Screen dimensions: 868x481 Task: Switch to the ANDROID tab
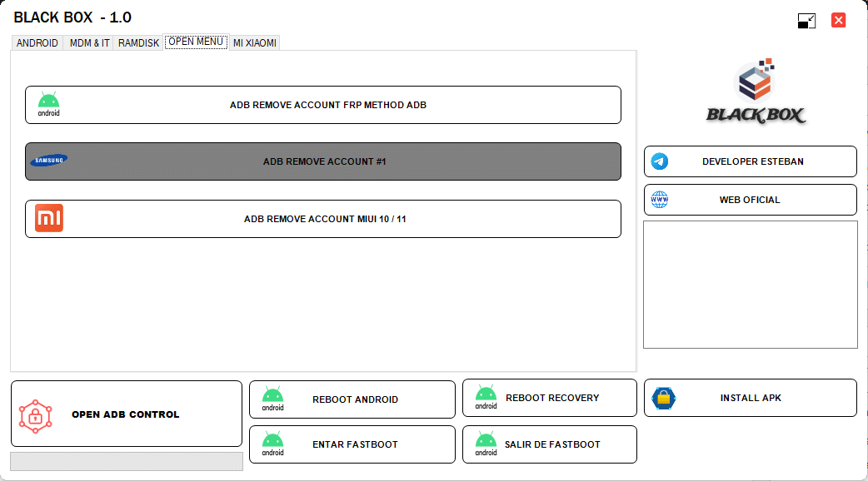coord(37,42)
